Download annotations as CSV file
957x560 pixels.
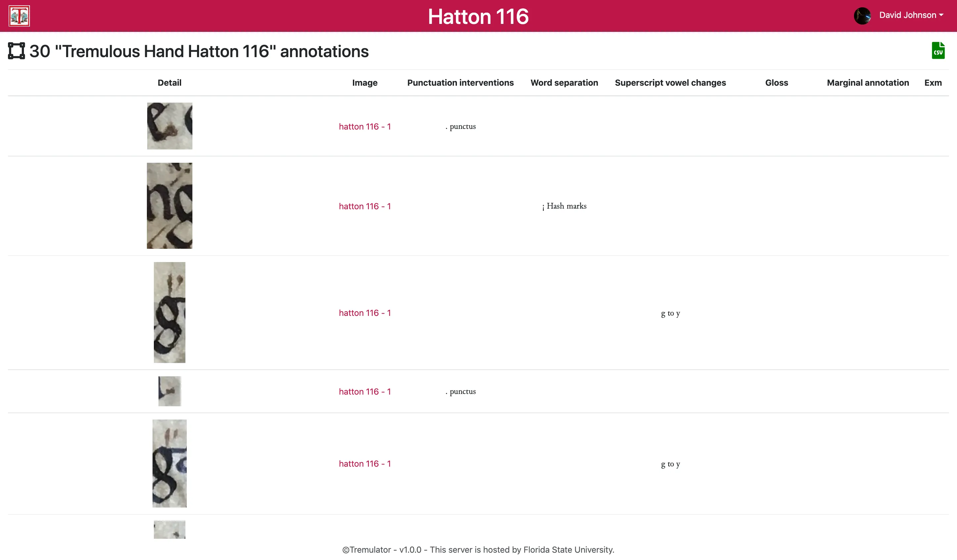(938, 50)
